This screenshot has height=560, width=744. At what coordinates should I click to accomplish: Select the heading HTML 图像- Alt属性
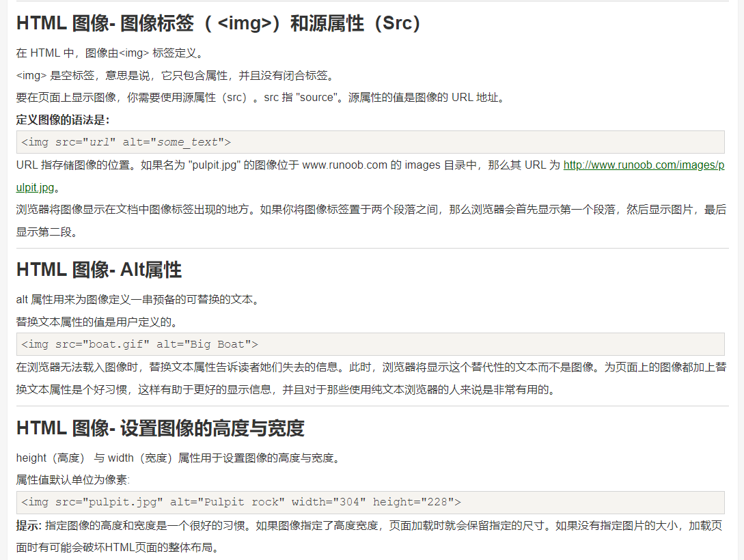98,270
